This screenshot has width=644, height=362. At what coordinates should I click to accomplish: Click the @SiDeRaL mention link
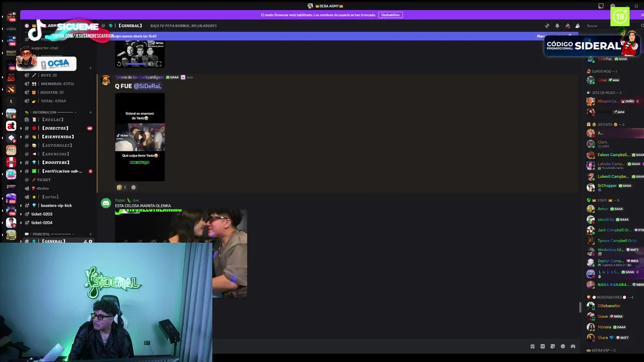(147, 86)
